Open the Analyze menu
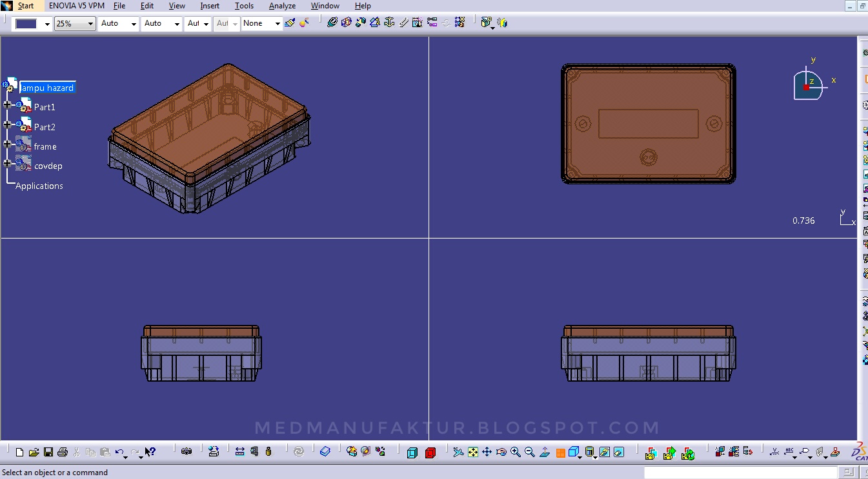Screen dimensions: 868x479 click(282, 6)
